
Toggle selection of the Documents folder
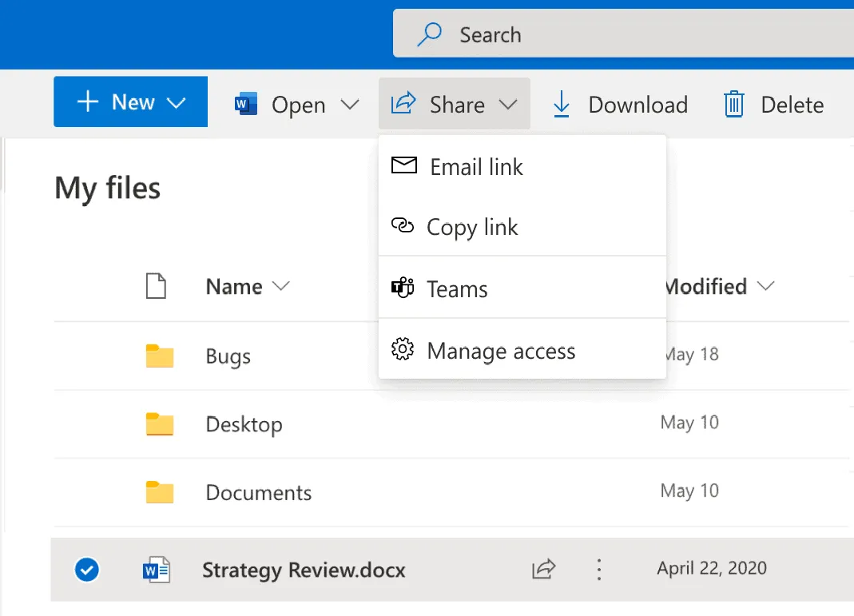(86, 492)
